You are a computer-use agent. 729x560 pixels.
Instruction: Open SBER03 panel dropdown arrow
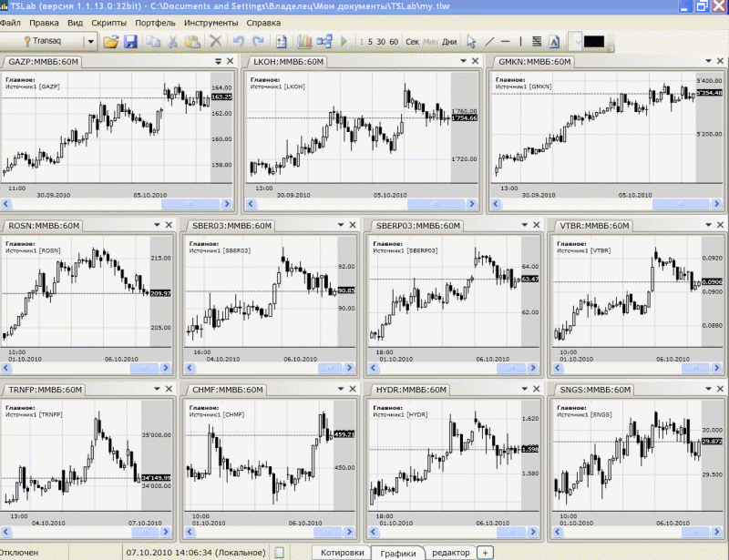(x=340, y=225)
